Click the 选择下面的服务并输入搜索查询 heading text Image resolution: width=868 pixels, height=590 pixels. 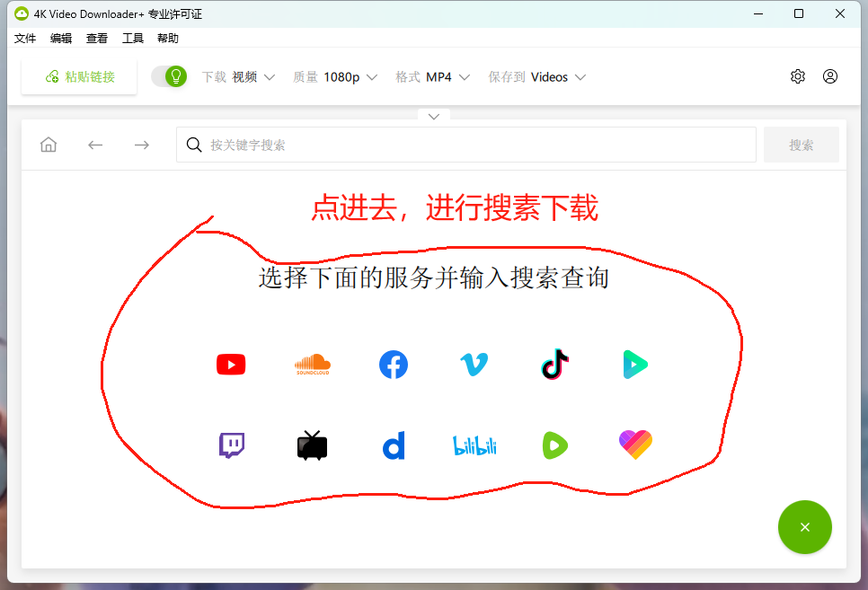pos(434,277)
